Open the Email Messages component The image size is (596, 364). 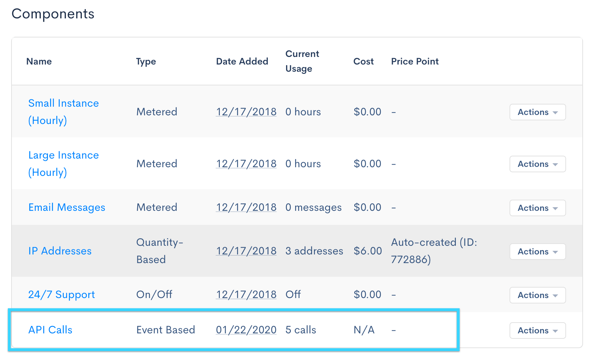tap(67, 207)
